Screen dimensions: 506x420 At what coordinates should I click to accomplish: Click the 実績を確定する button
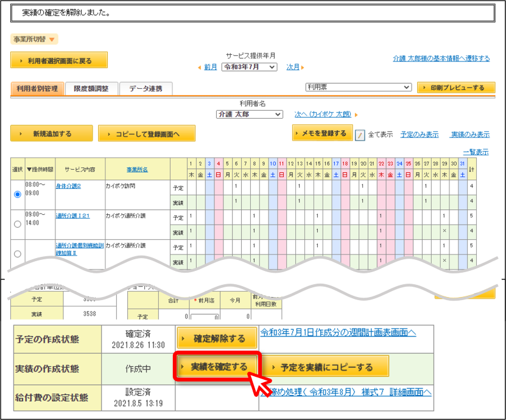[x=217, y=367]
